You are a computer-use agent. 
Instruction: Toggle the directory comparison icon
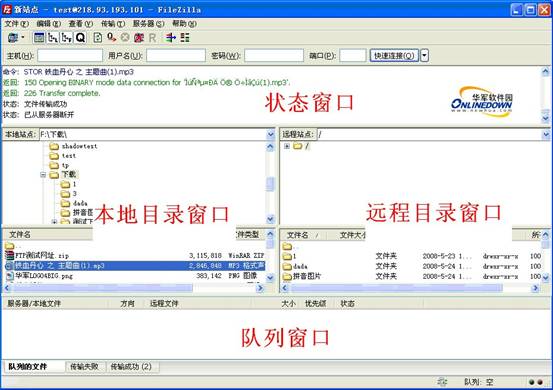(x=185, y=37)
